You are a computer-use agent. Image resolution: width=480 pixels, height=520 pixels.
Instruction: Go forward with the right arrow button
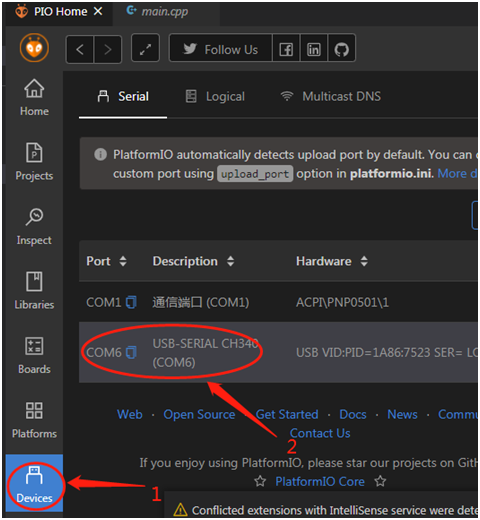(108, 49)
